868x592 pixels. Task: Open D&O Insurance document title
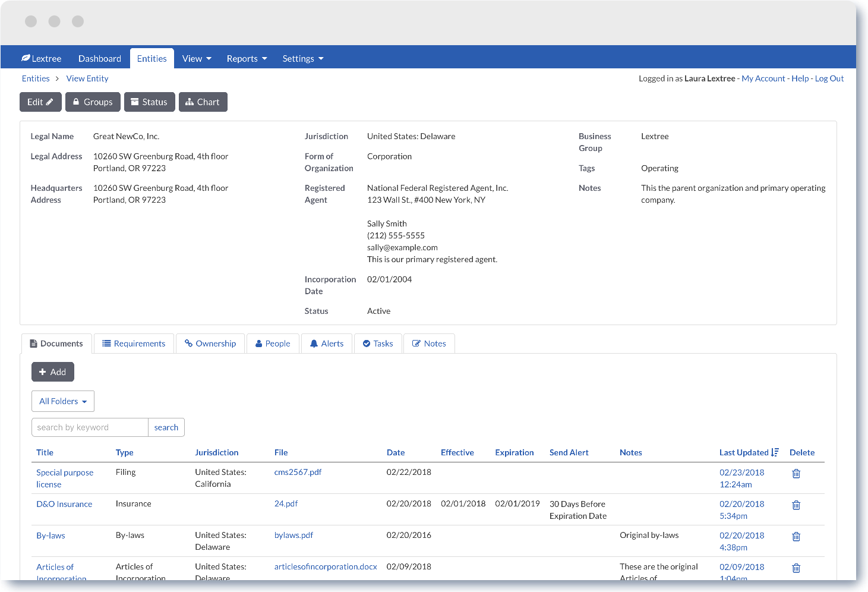pos(64,504)
